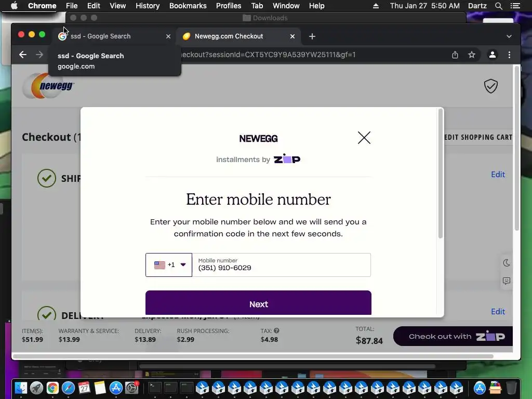532x399 pixels.
Task: Click the page's vertical scrollbar
Action: click(517, 148)
